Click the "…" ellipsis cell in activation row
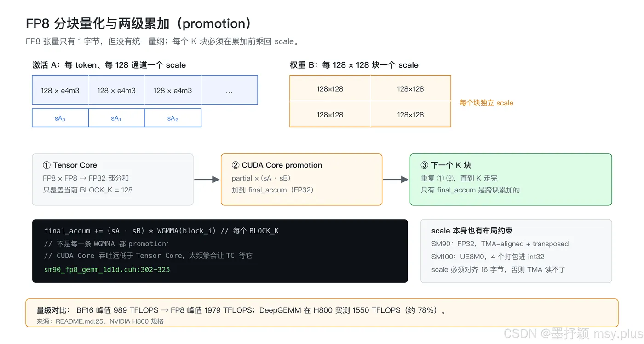Image resolution: width=644 pixels, height=344 pixels. coord(229,90)
